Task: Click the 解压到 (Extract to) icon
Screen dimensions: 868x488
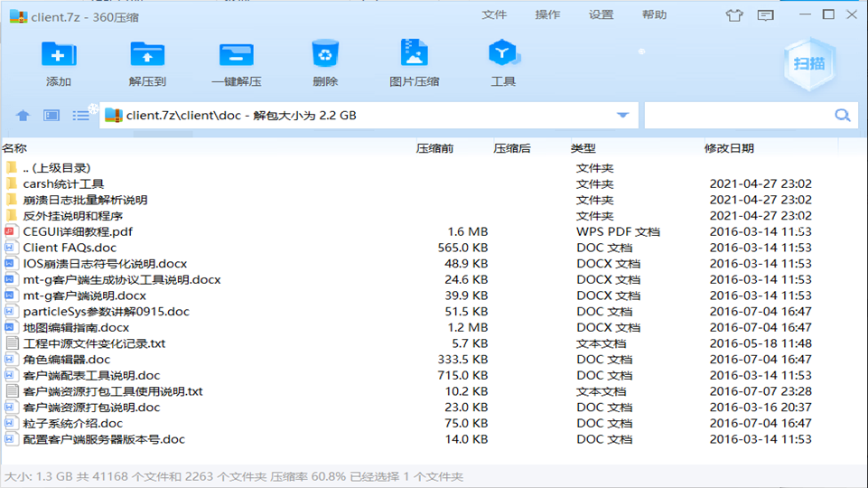Action: (147, 54)
